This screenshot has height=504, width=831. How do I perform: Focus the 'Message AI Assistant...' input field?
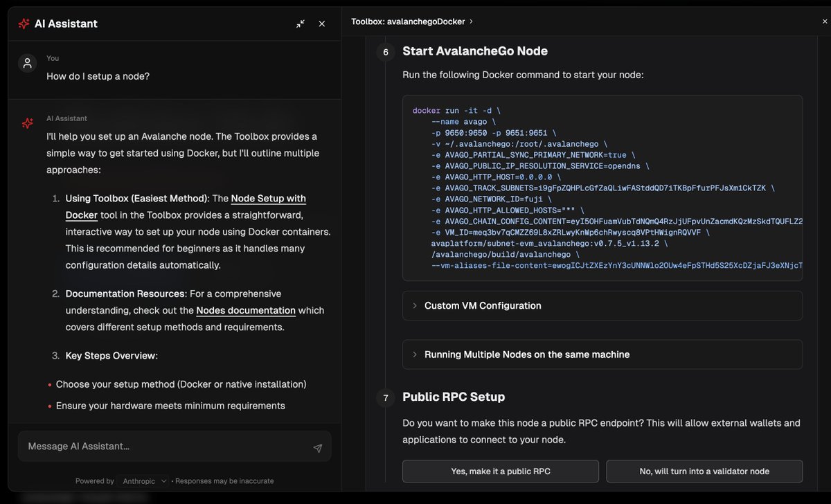pos(175,447)
